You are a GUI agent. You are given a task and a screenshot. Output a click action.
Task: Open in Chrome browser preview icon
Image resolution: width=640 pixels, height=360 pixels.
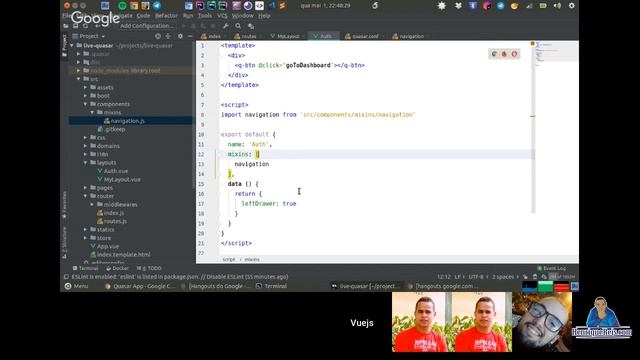click(x=494, y=54)
